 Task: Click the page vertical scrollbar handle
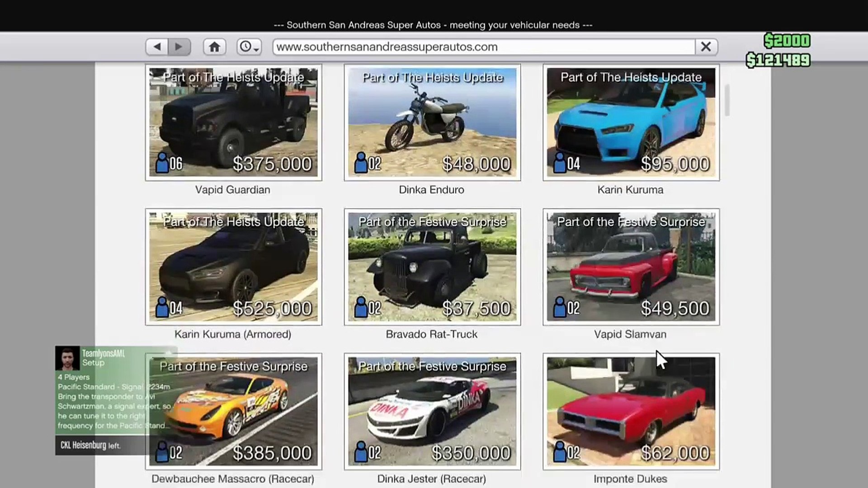(727, 100)
